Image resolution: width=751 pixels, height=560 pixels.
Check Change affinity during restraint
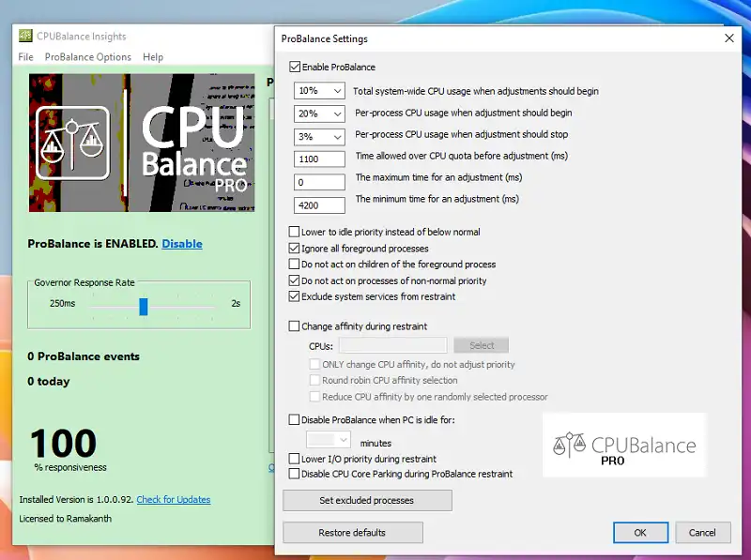point(295,326)
